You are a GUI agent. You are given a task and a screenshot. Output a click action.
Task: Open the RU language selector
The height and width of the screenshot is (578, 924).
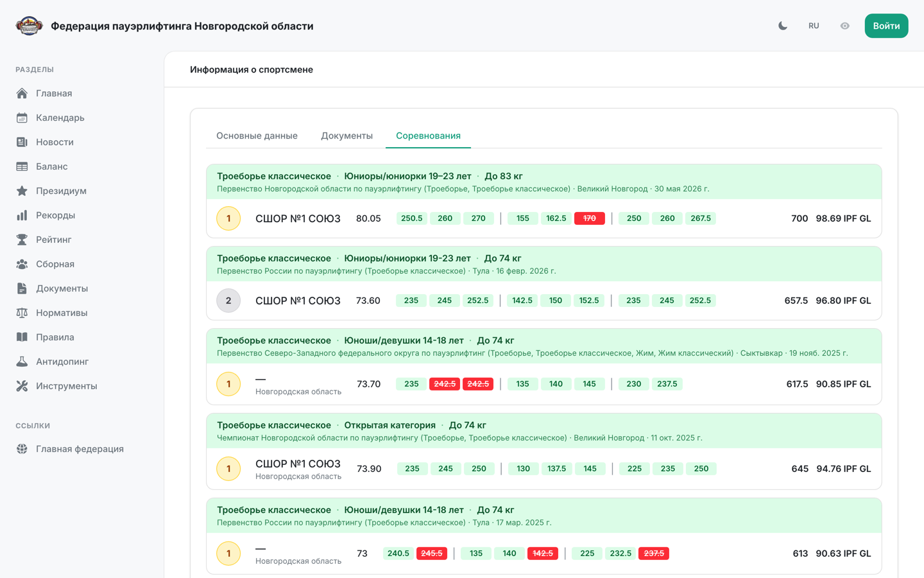814,26
